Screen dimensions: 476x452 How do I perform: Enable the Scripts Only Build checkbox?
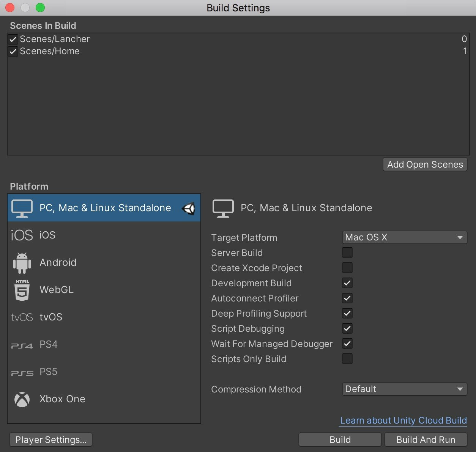(x=347, y=359)
